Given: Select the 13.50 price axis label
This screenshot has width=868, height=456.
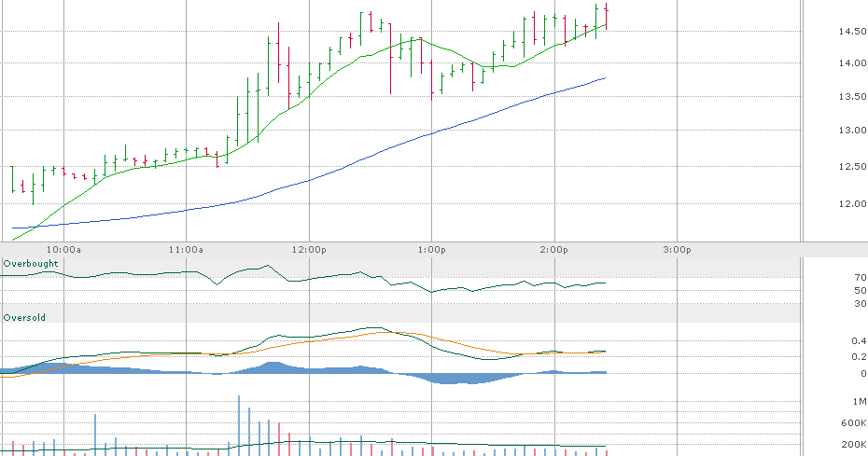Looking at the screenshot, I should point(852,97).
